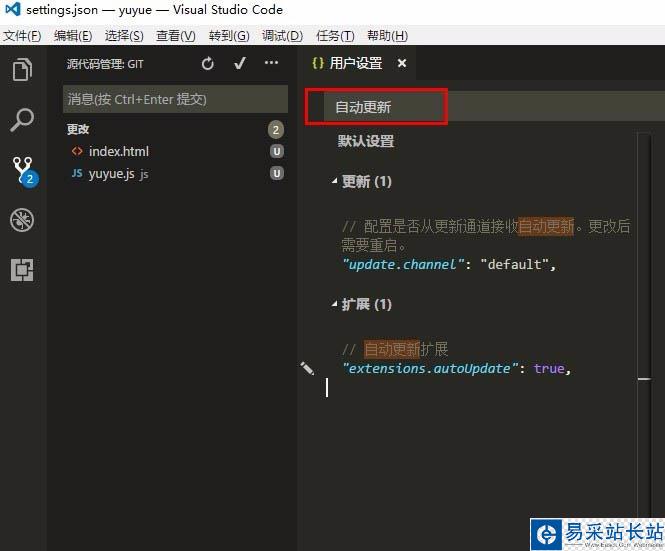Open the 文件(F) menu
Image resolution: width=665 pixels, height=551 pixels.
point(22,36)
